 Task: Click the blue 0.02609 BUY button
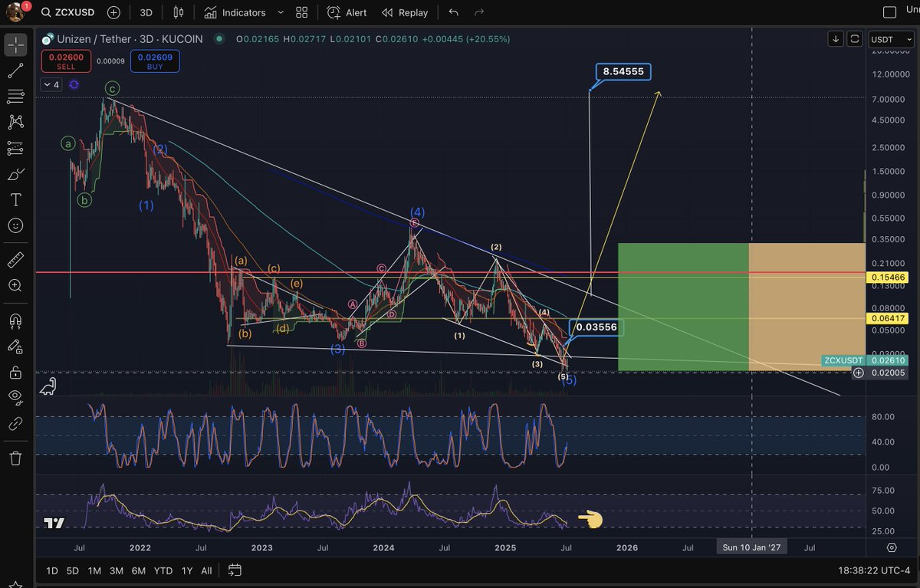tap(154, 61)
